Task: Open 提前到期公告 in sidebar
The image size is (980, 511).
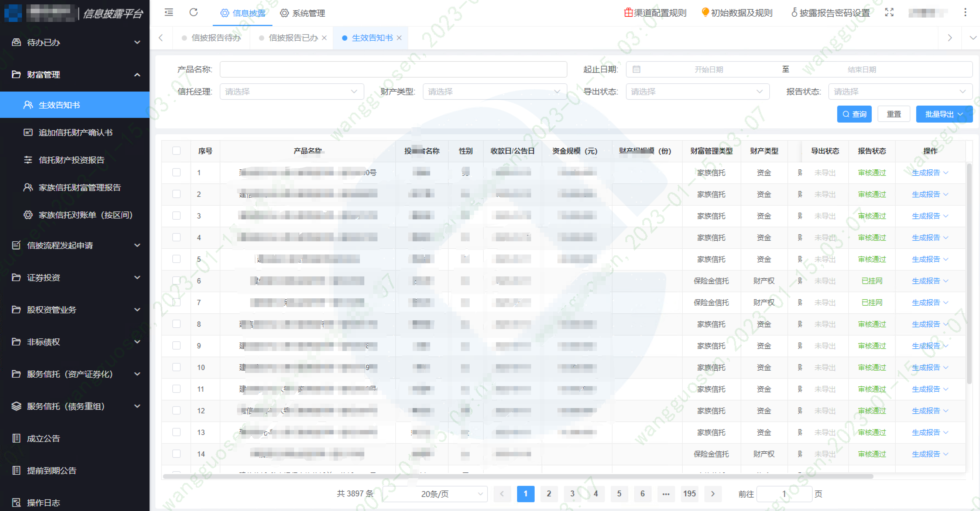Action: (x=75, y=470)
